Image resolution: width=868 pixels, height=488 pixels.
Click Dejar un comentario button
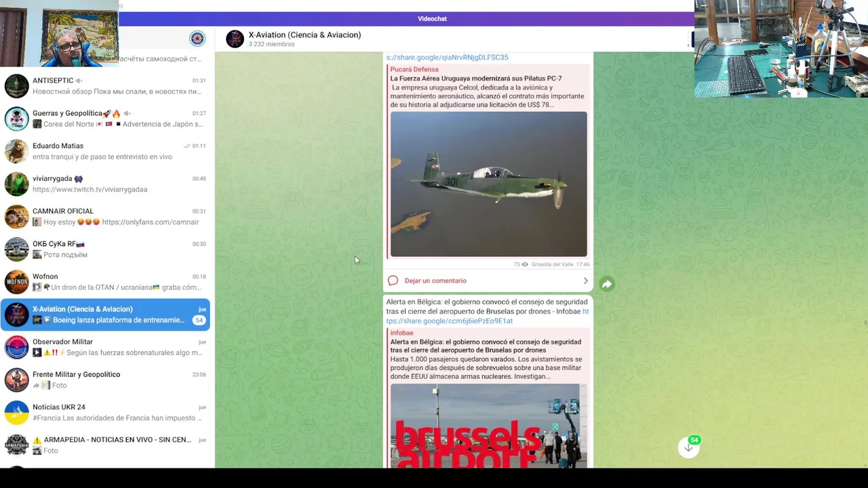[435, 281]
